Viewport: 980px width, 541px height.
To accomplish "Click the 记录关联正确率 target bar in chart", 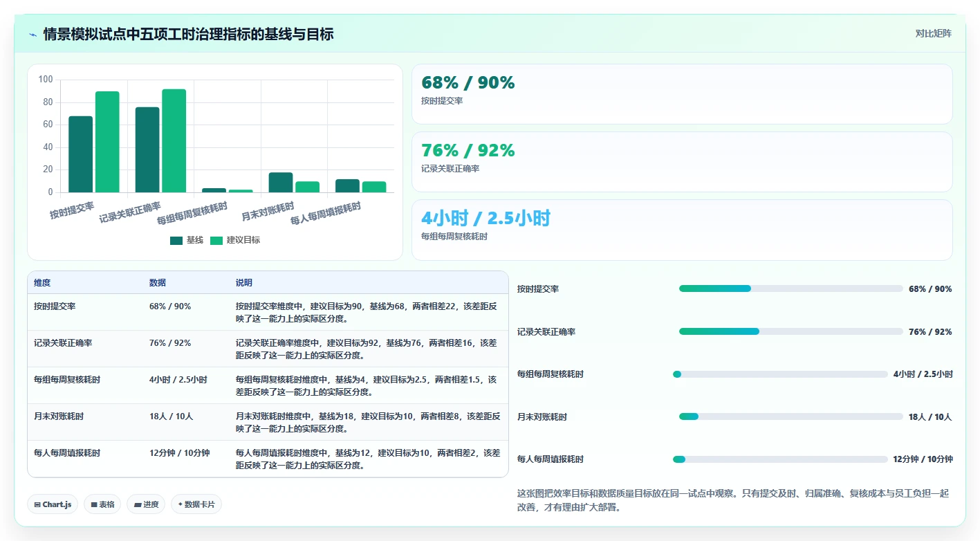I will [x=174, y=140].
